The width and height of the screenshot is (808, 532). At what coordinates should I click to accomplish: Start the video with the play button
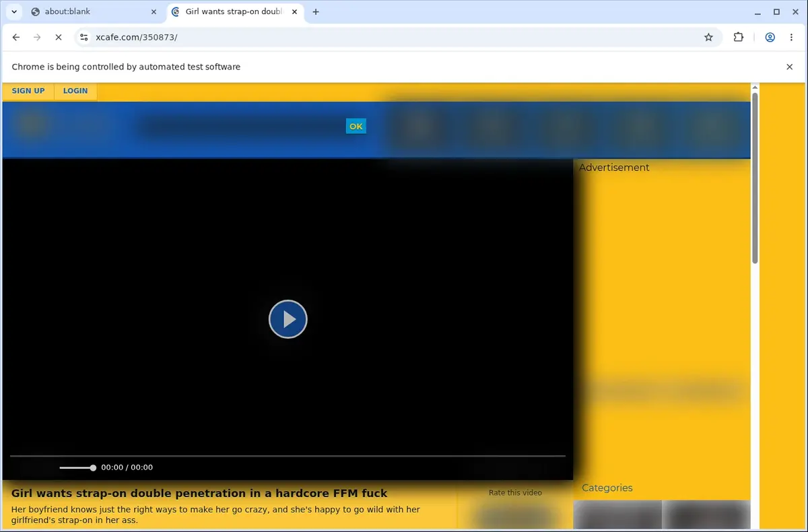(288, 319)
